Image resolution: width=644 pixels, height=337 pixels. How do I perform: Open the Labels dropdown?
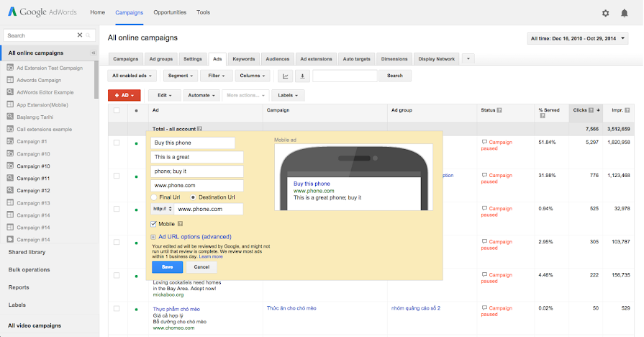pos(288,95)
